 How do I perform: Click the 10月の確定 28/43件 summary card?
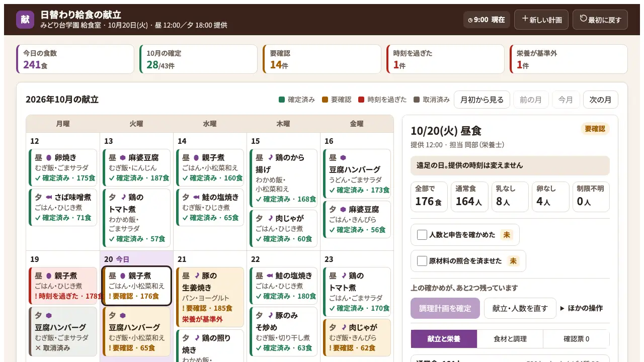pos(199,59)
